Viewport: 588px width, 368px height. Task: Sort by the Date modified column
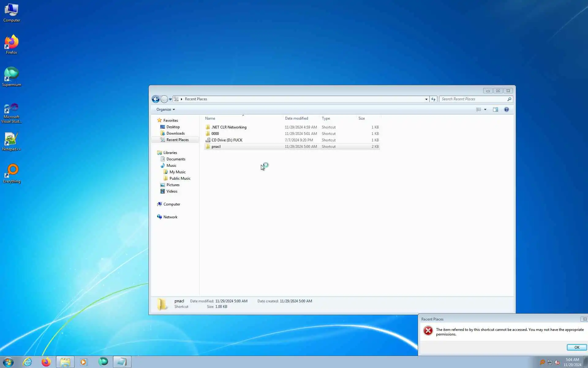[296, 118]
